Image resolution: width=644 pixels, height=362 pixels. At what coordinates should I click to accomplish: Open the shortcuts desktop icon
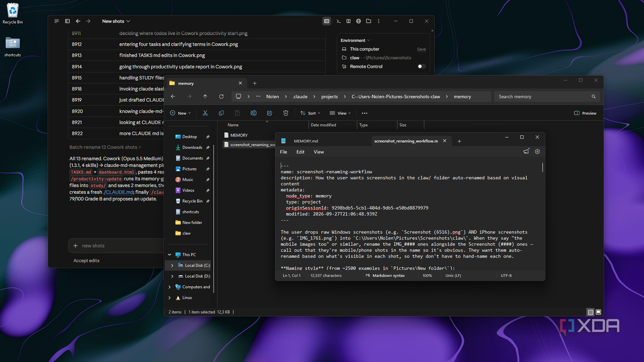point(12,47)
